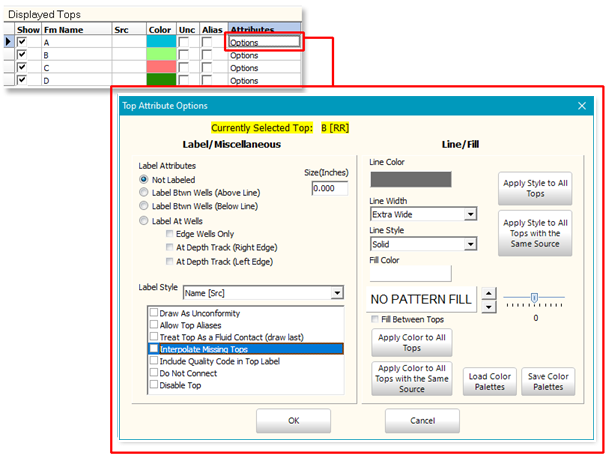Click the Load Color Palettes button
The image size is (615, 466).
tap(488, 382)
